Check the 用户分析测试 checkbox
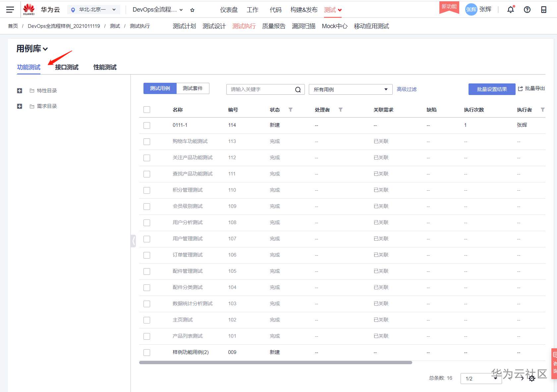Image resolution: width=557 pixels, height=392 pixels. (147, 223)
